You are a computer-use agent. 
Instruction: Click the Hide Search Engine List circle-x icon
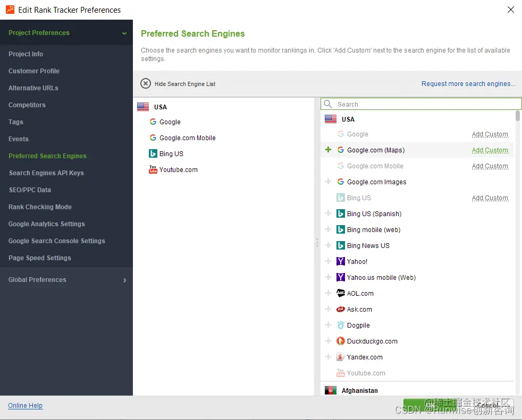[x=146, y=83]
